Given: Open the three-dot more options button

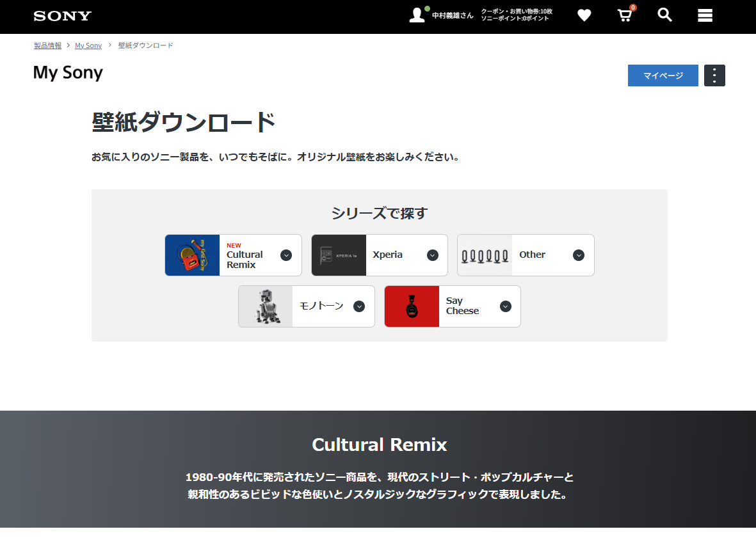Looking at the screenshot, I should coord(714,75).
